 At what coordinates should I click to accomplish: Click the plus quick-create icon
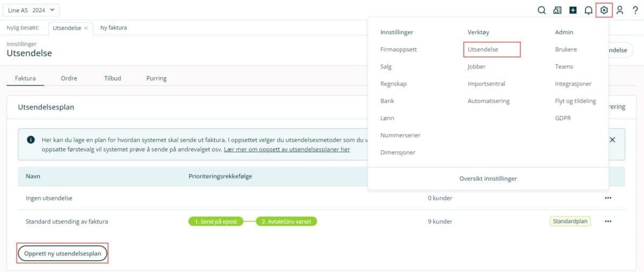pyautogui.click(x=573, y=10)
